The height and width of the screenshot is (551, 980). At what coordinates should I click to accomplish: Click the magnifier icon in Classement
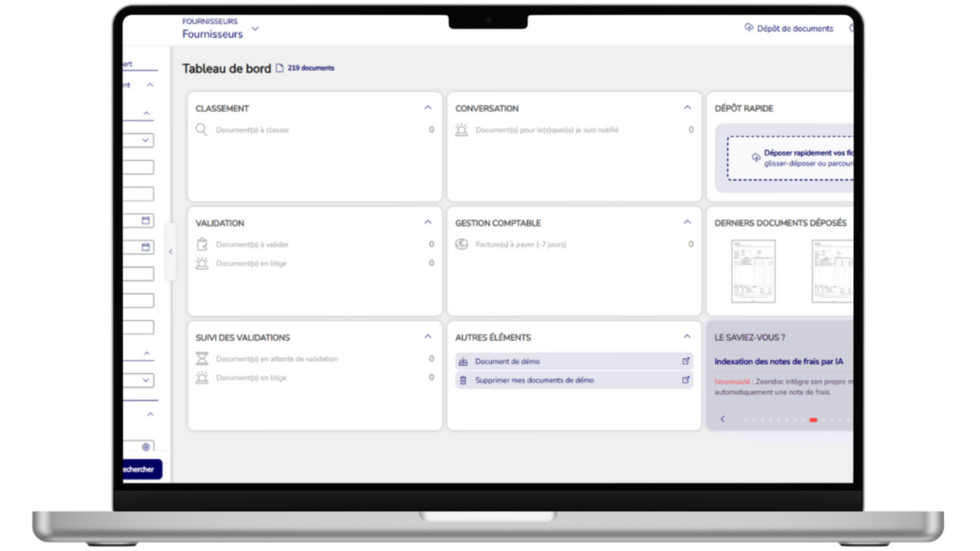click(201, 130)
